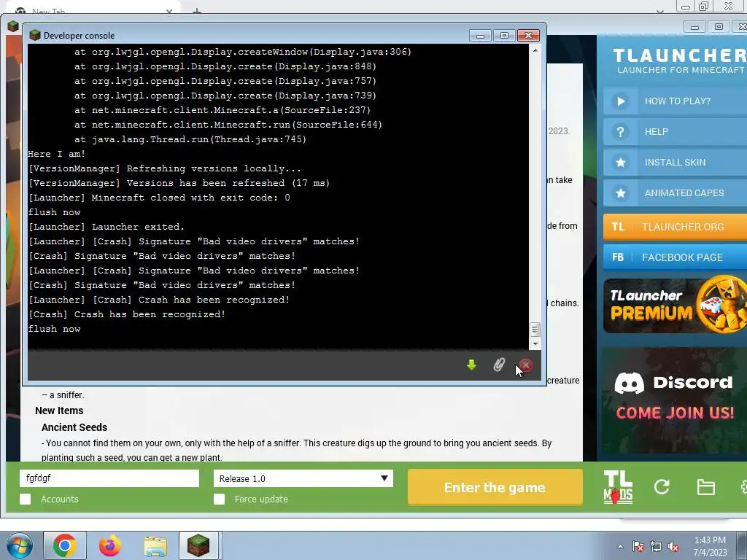
Task: Click the "Here I am!" console line
Action: [57, 154]
